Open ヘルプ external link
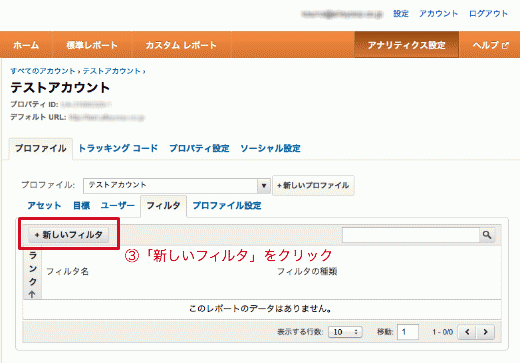520x363 pixels. (x=490, y=45)
